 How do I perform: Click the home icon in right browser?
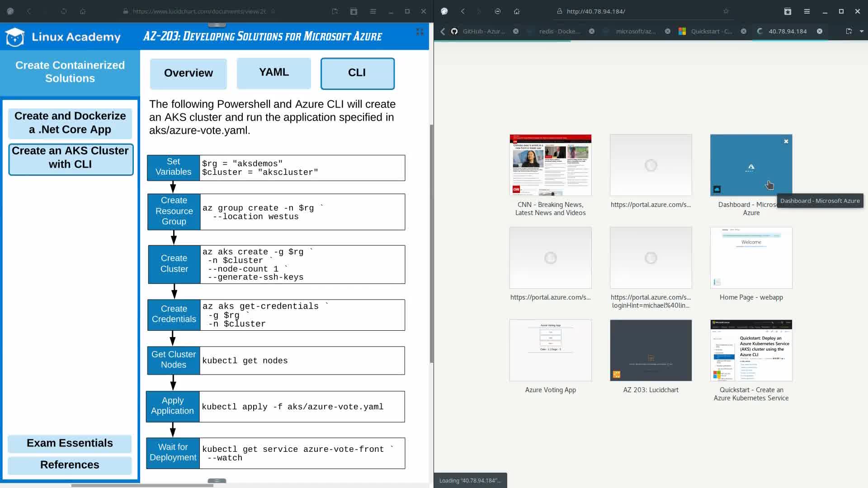click(517, 11)
